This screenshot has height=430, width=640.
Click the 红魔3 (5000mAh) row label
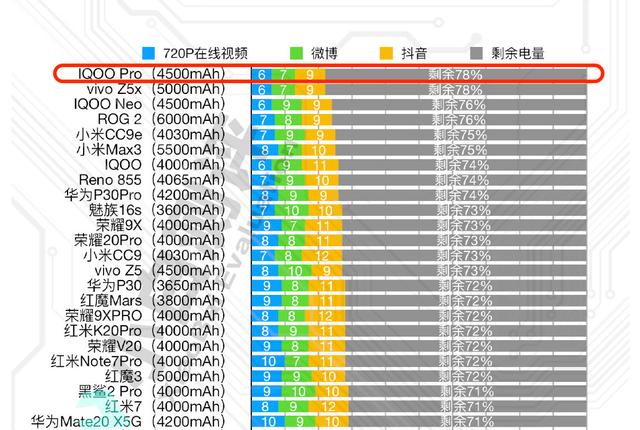[165, 376]
